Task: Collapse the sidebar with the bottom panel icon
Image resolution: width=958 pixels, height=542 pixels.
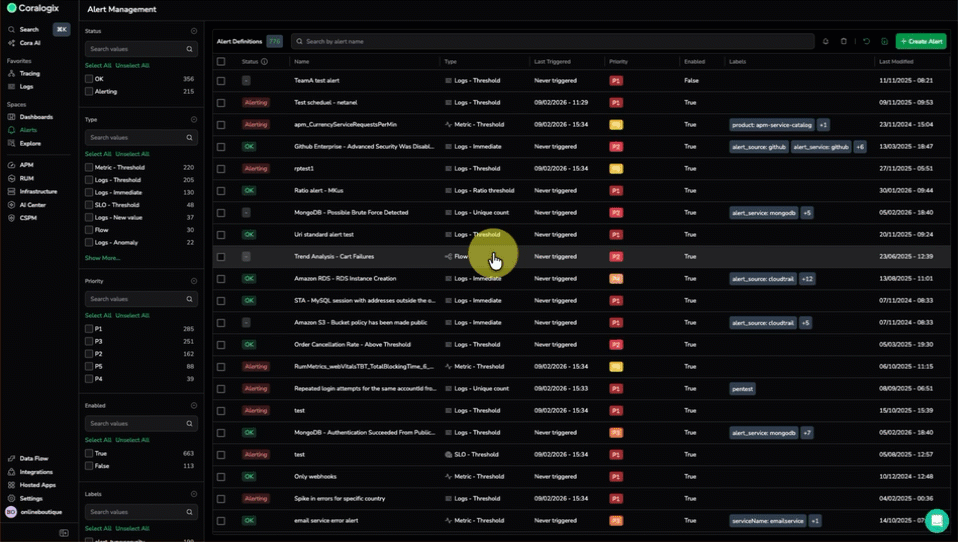Action: point(64,533)
